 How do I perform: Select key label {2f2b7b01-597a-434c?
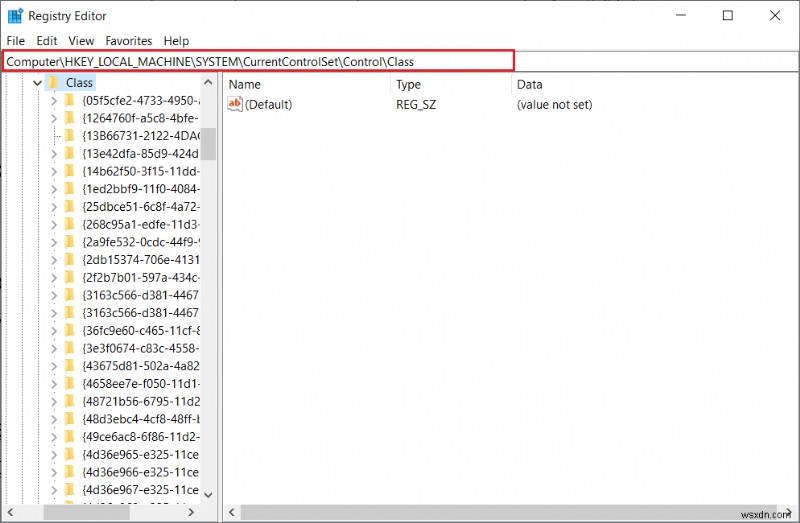point(140,278)
